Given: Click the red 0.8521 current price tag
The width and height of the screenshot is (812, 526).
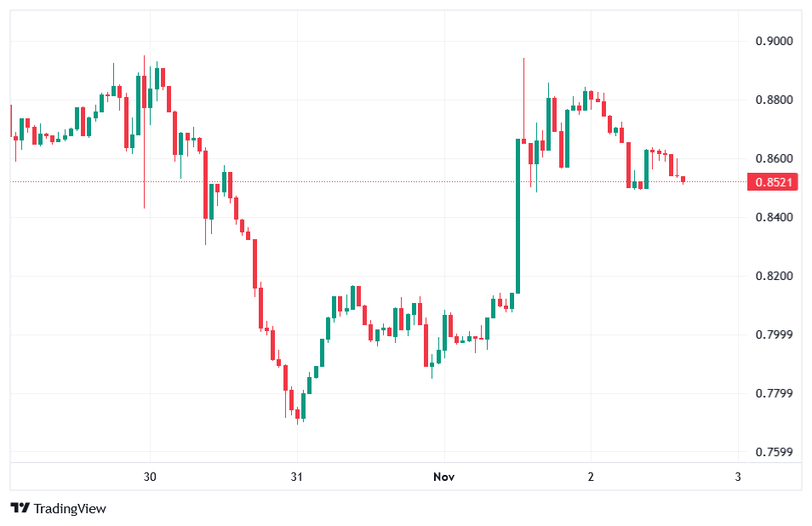Looking at the screenshot, I should [773, 182].
